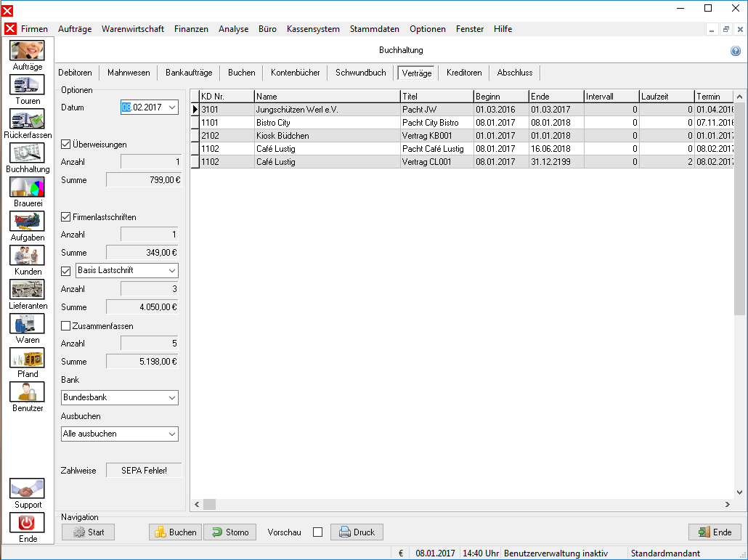Open the Finanzen menu

pos(191,29)
